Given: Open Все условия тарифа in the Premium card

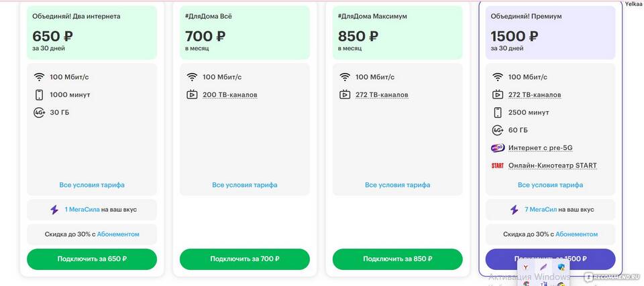Looking at the screenshot, I should coord(550,185).
